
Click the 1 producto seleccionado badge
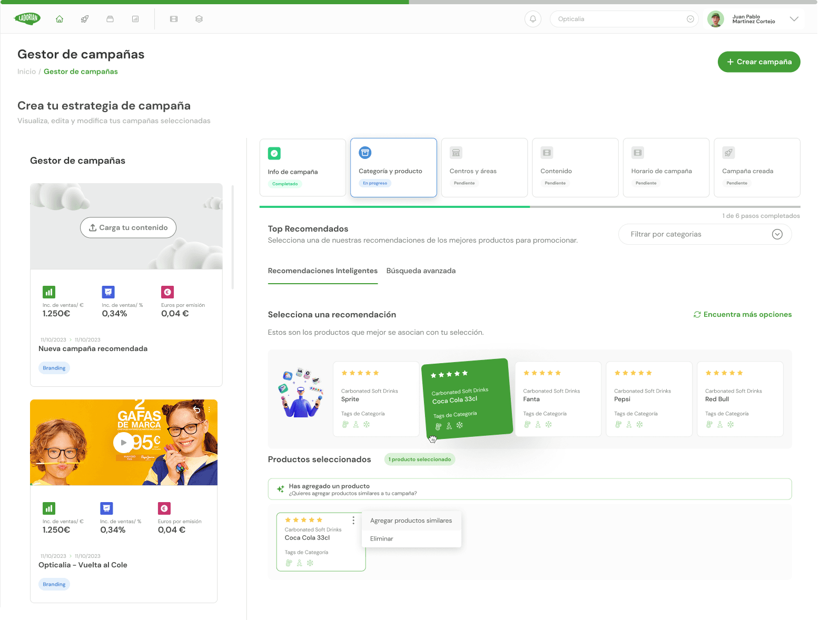[420, 459]
